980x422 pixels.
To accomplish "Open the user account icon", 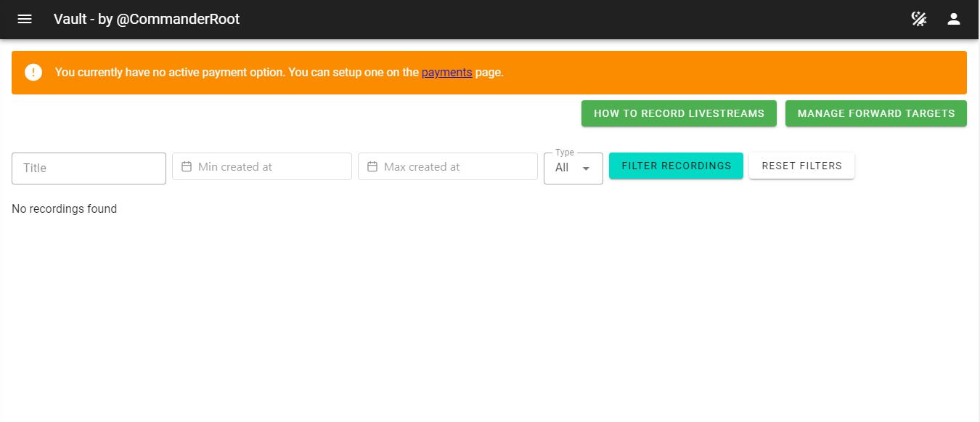I will 954,19.
